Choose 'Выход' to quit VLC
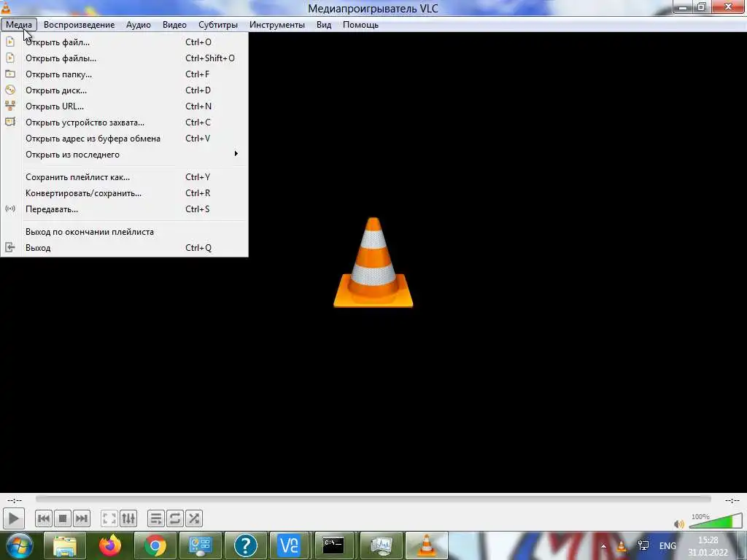Viewport: 747px width, 560px height. 124,248
